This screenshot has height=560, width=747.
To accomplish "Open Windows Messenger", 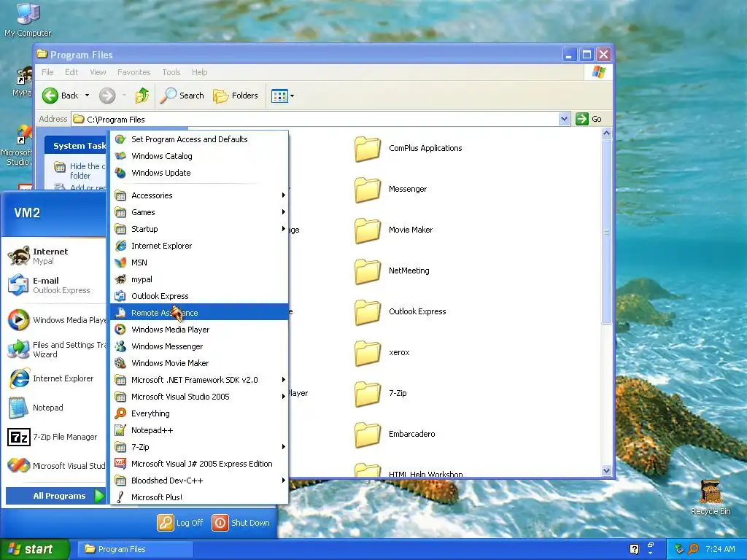I will 199,346.
